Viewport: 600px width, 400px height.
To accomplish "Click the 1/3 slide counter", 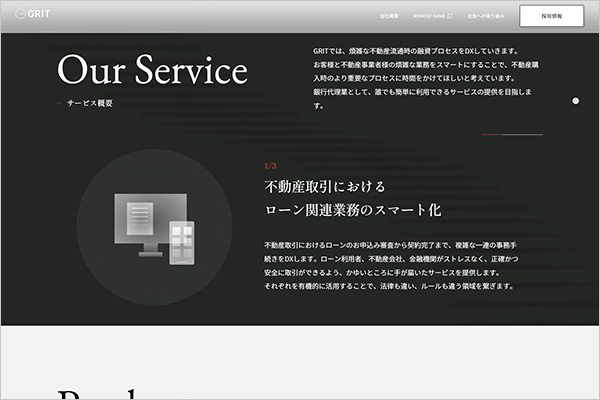I will tap(270, 165).
